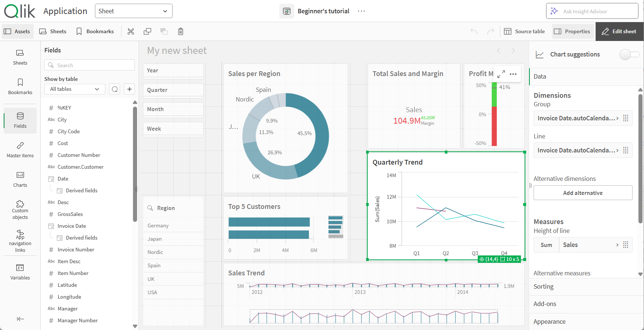Click the search icon beside All tables
644x330 pixels.
(x=115, y=89)
